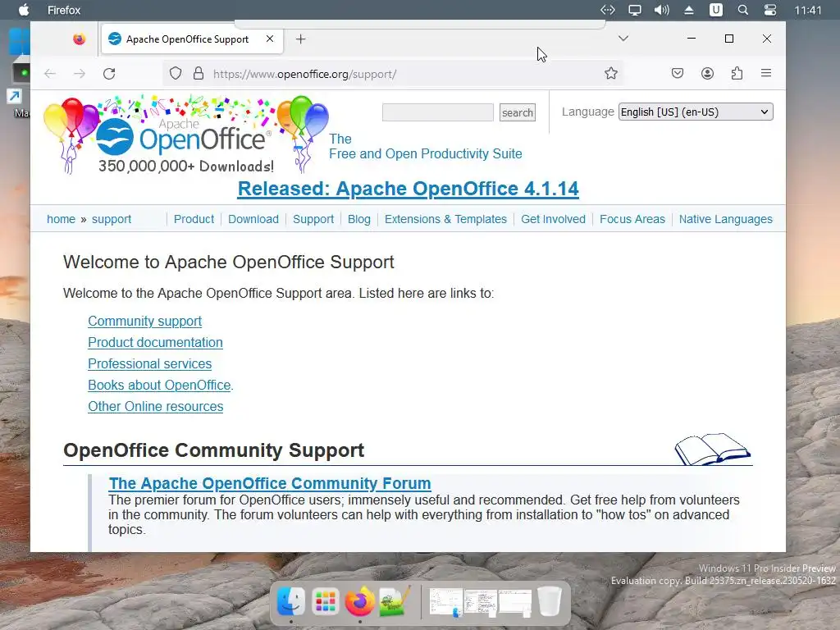Open Finder from the dock
Image resolution: width=840 pixels, height=630 pixels.
coord(291,601)
